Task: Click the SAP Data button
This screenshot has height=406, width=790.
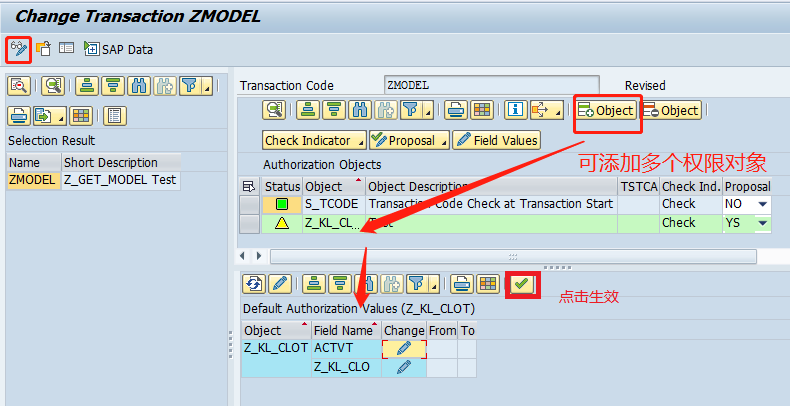Action: coord(118,49)
